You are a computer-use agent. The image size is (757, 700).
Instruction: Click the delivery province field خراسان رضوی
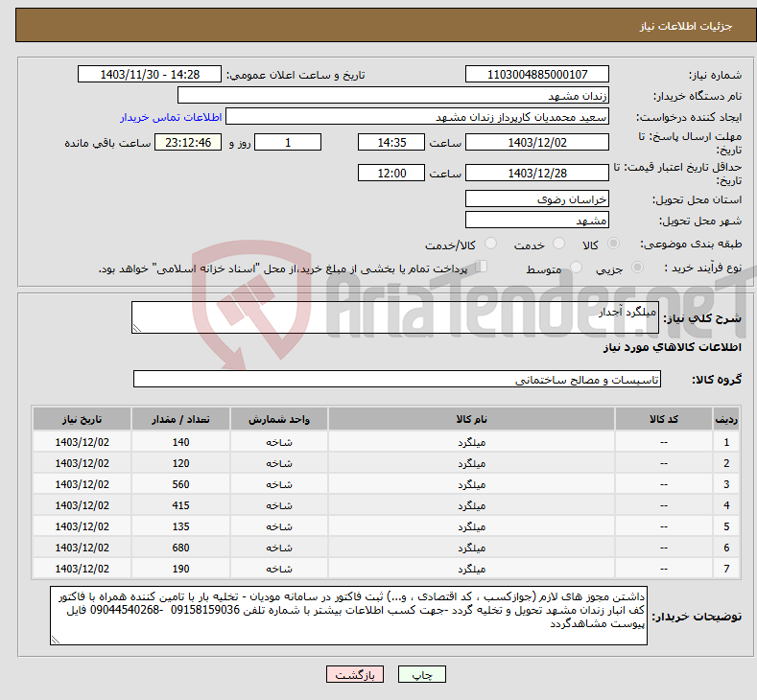pos(537,198)
